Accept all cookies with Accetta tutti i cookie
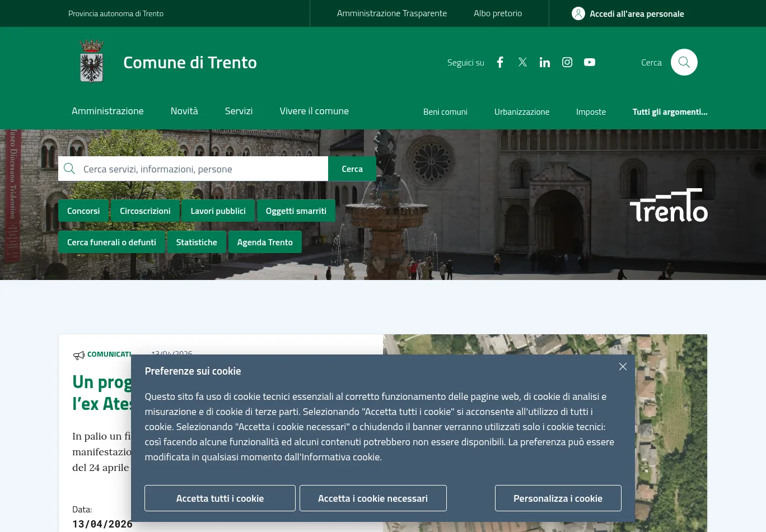This screenshot has height=532, width=766. pos(220,498)
